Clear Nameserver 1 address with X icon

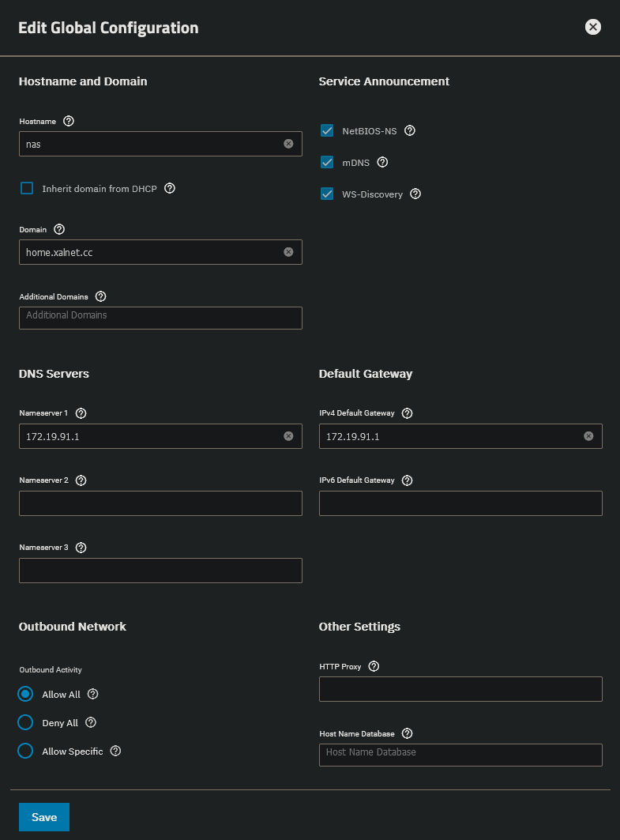pyautogui.click(x=288, y=436)
